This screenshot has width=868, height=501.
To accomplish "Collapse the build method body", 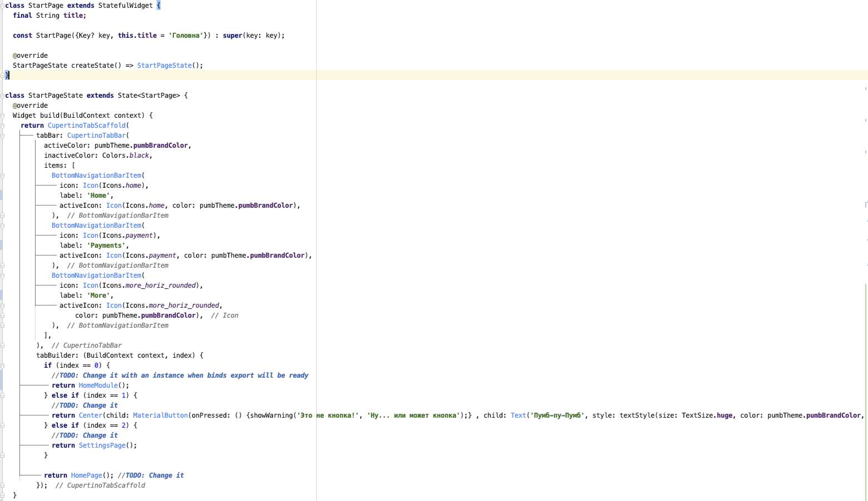I will click(2, 115).
